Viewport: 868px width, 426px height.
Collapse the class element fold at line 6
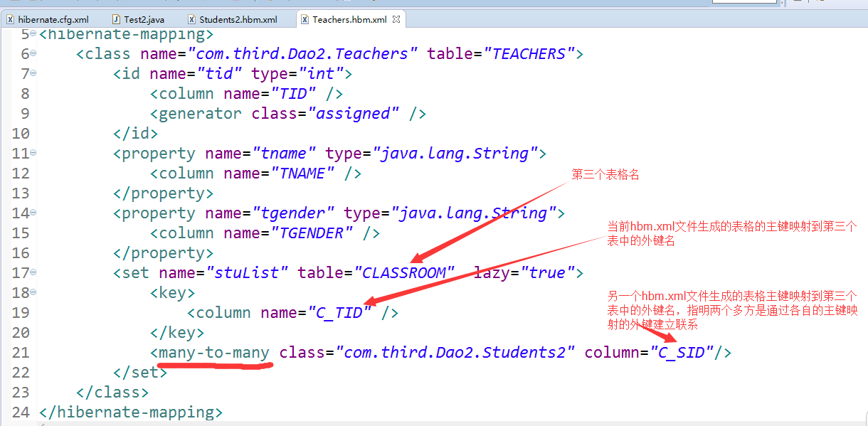[33, 53]
